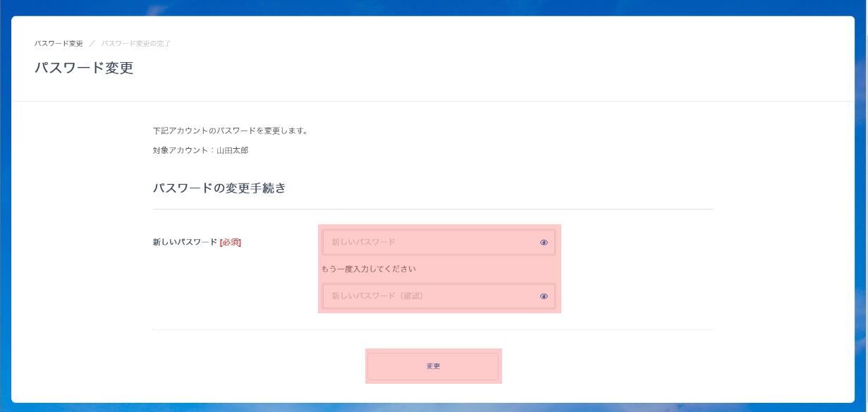Click the 新しいパスワード input field

[x=430, y=242]
